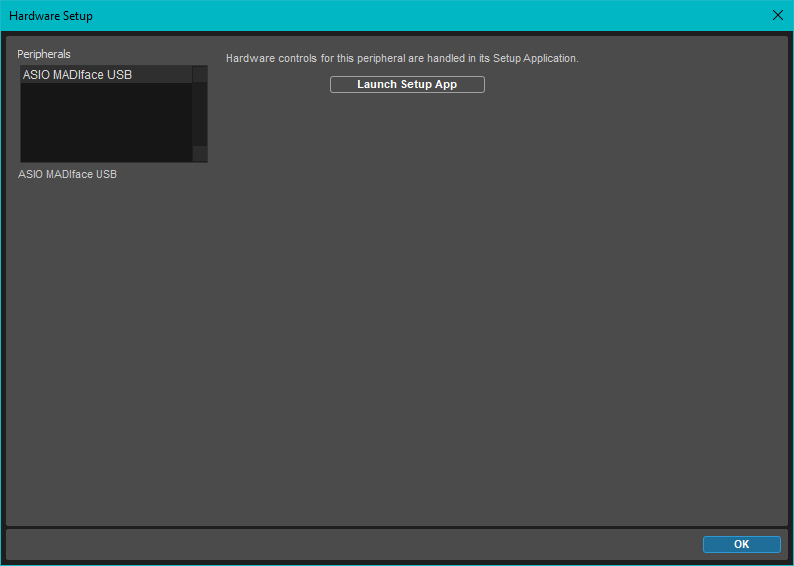
Task: Click the Hardware Setup title bar text
Action: pyautogui.click(x=51, y=16)
